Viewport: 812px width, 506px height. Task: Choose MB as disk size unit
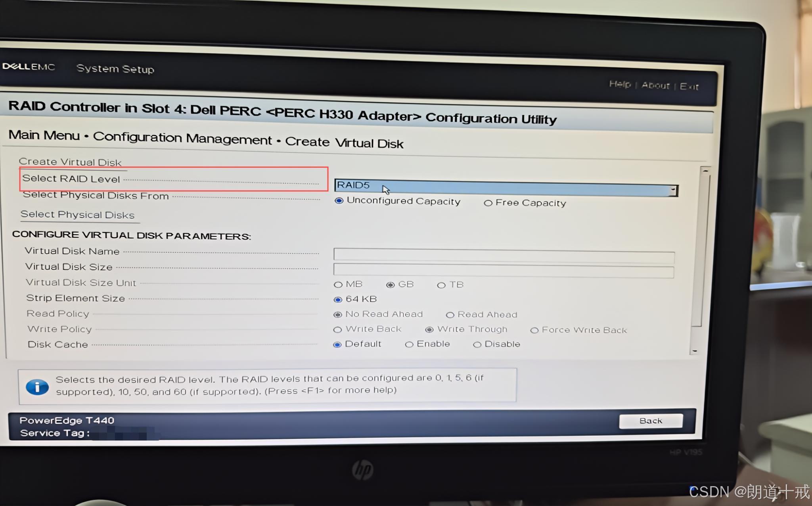point(338,285)
